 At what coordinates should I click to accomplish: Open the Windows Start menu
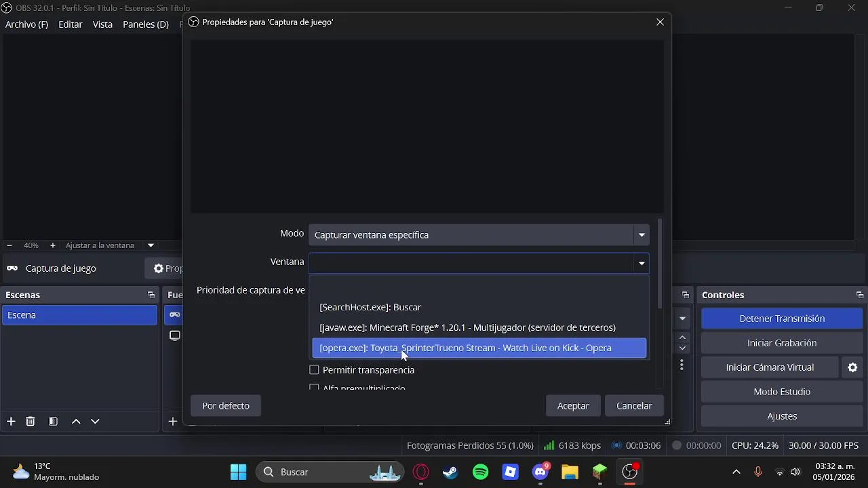tap(238, 472)
